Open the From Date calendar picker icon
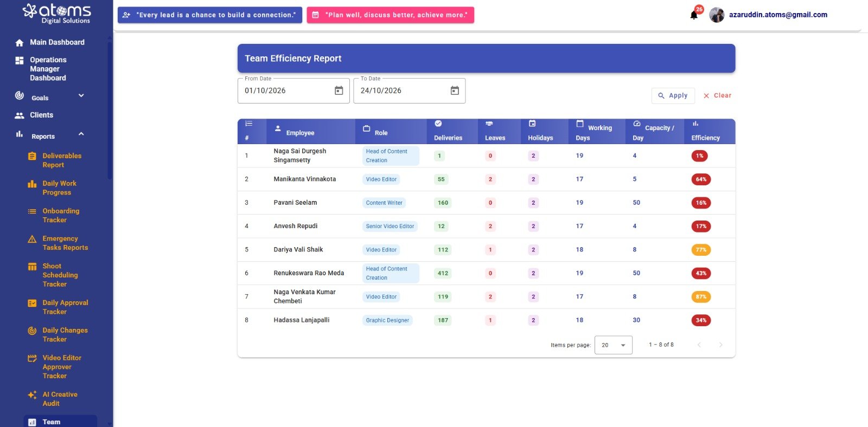 (339, 90)
